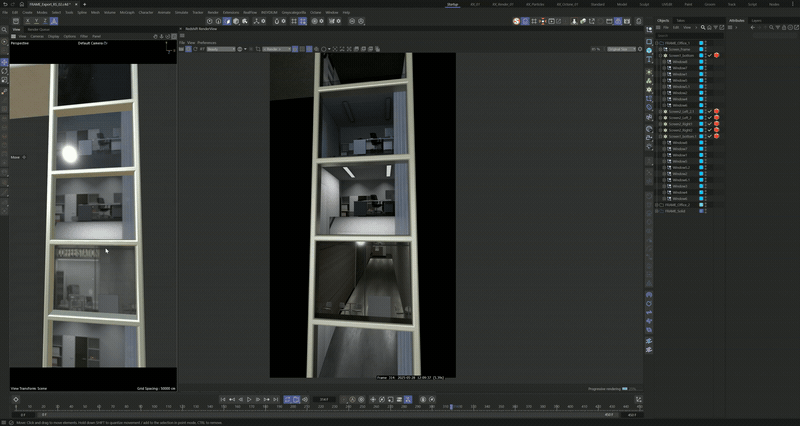Open the search icon in Object Manager

pyautogui.click(x=703, y=28)
